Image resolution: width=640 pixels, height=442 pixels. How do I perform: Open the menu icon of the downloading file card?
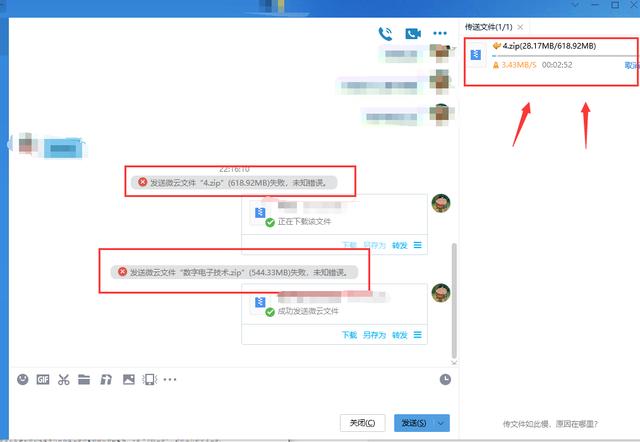click(417, 245)
